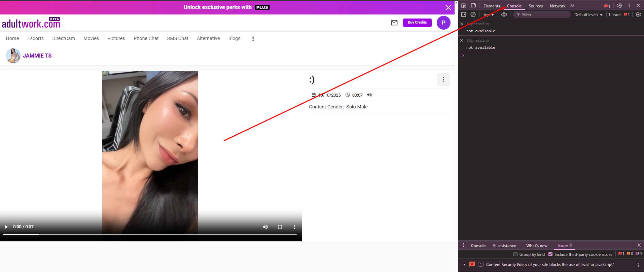The width and height of the screenshot is (644, 272).
Task: Enter fullscreen on the video player
Action: 280,227
